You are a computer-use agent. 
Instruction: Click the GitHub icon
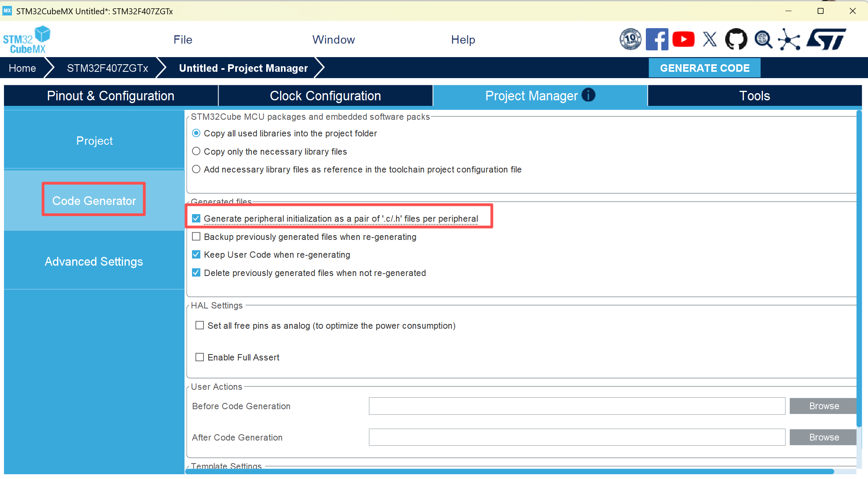736,39
